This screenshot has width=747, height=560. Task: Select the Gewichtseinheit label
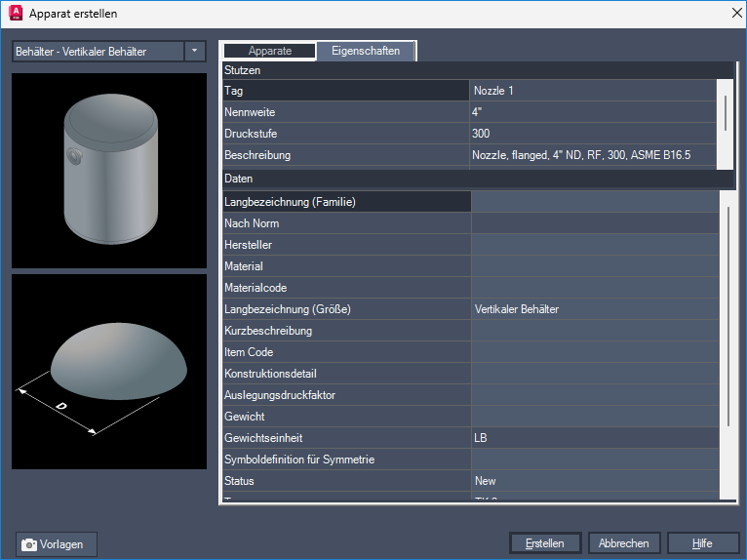pyautogui.click(x=347, y=437)
